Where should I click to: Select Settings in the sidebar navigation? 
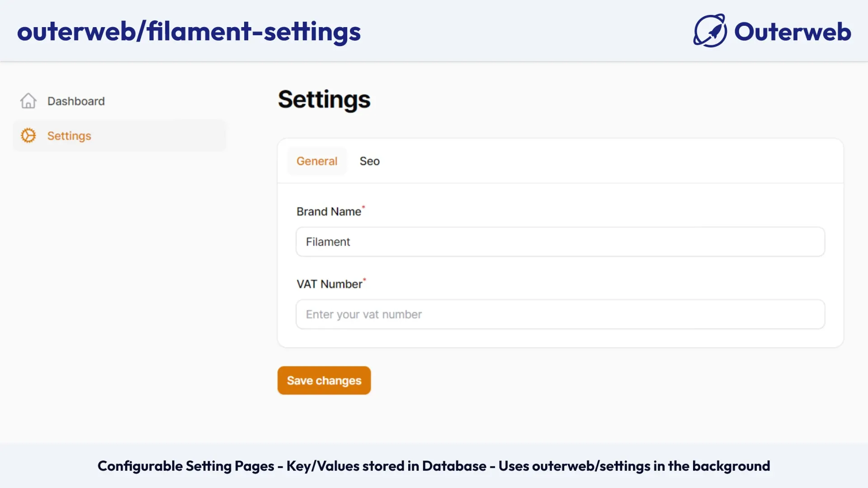tap(69, 136)
